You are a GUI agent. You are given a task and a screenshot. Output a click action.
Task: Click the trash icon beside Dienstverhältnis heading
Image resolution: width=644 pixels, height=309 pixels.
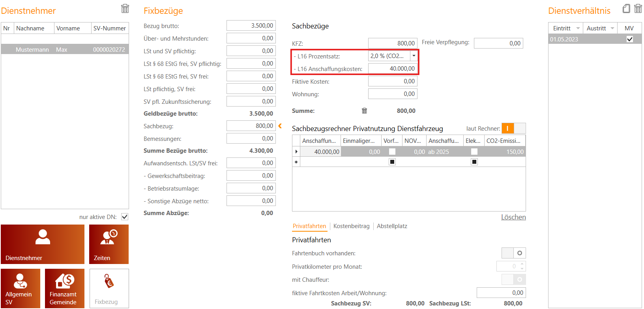(x=638, y=9)
